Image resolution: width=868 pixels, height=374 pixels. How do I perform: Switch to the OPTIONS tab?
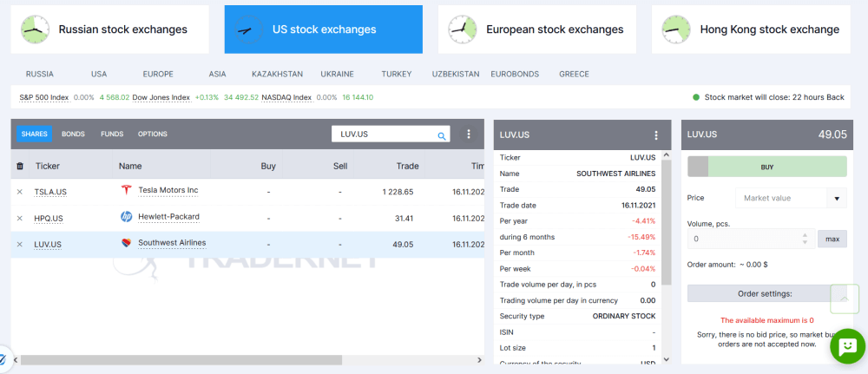pos(152,134)
